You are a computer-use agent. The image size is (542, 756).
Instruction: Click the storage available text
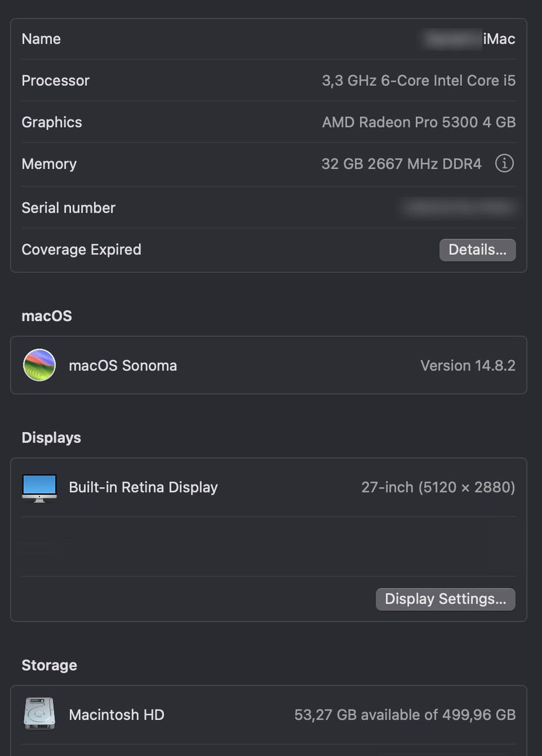(x=404, y=715)
